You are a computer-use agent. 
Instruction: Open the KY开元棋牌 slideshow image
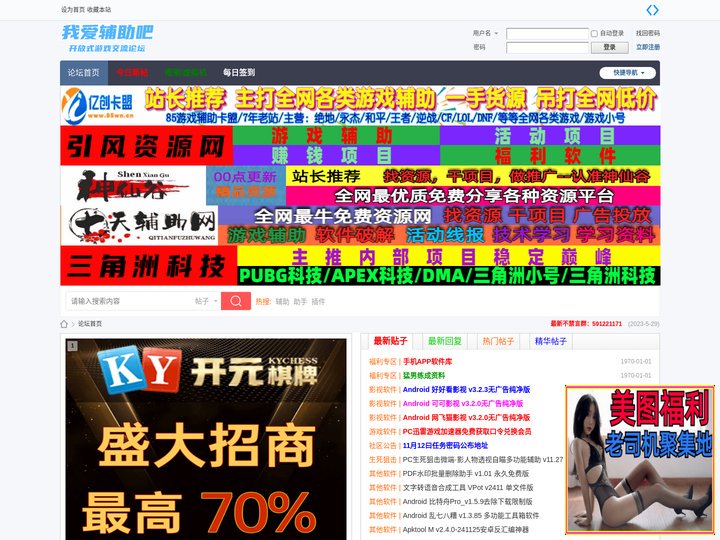pos(206,439)
